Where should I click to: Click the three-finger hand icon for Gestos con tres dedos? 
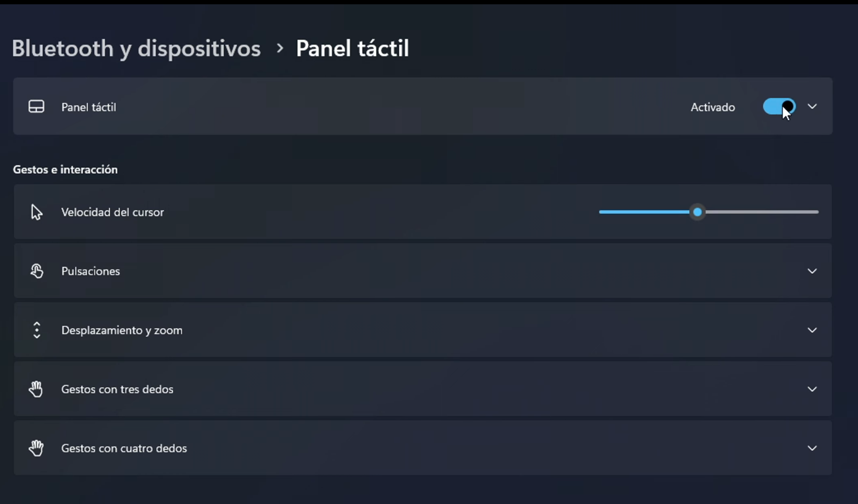[37, 389]
